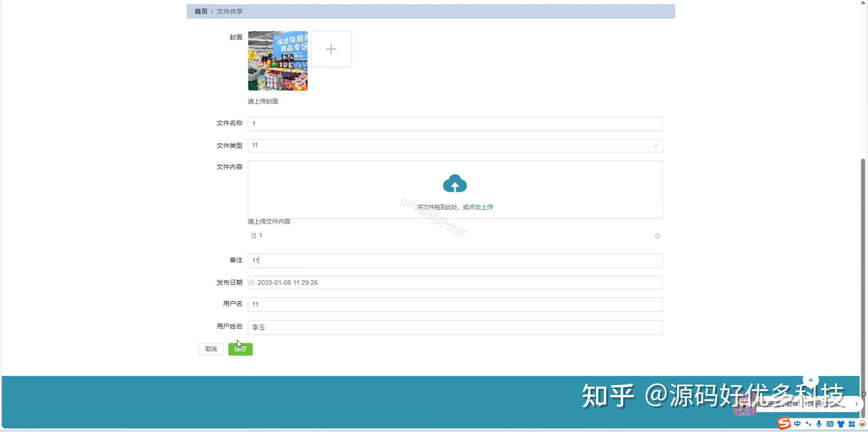Click the Sogou input method S icon
This screenshot has height=432, width=868.
coord(784,424)
